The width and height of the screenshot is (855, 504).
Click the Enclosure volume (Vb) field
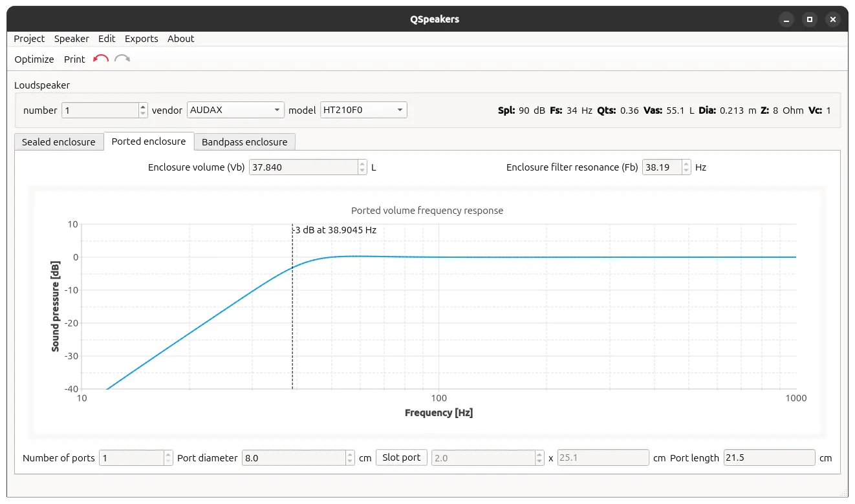(x=303, y=167)
